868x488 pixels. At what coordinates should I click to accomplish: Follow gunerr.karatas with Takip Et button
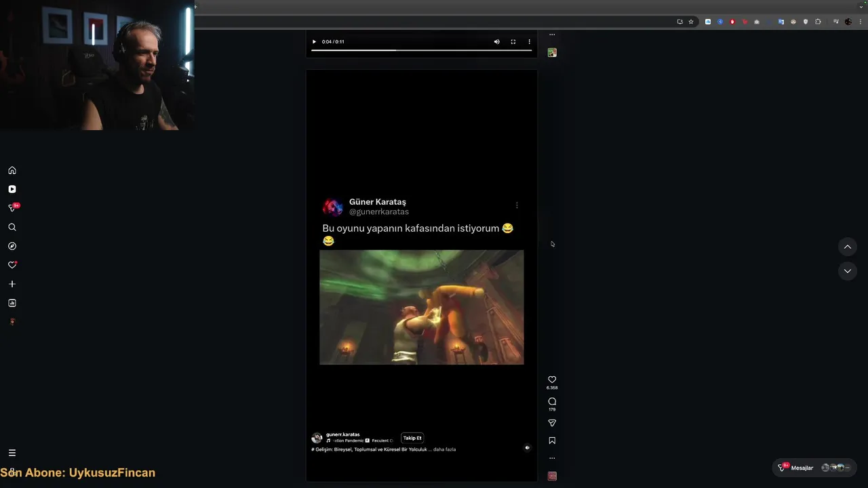412,438
